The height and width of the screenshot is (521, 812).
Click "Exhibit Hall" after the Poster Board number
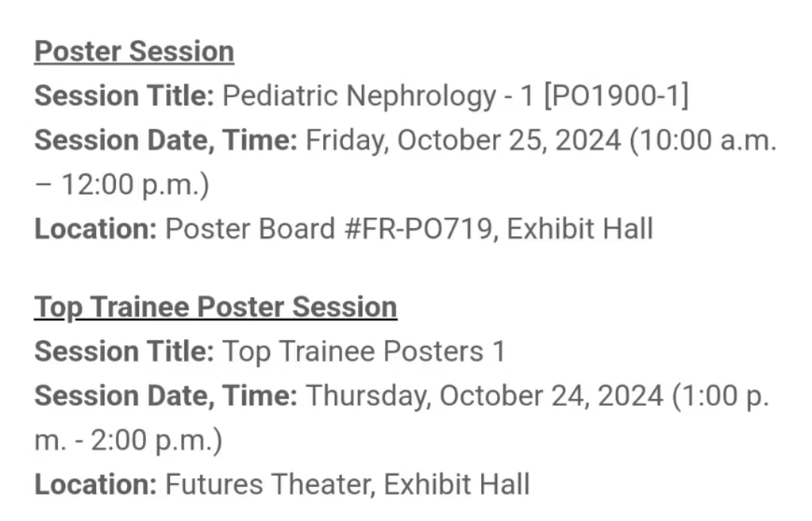tap(580, 229)
